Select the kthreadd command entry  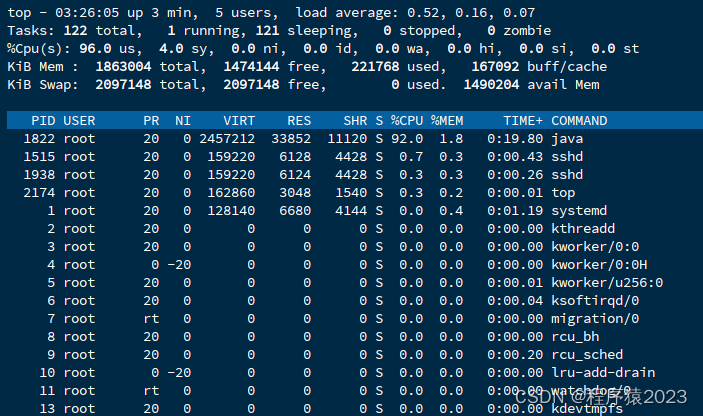click(583, 228)
